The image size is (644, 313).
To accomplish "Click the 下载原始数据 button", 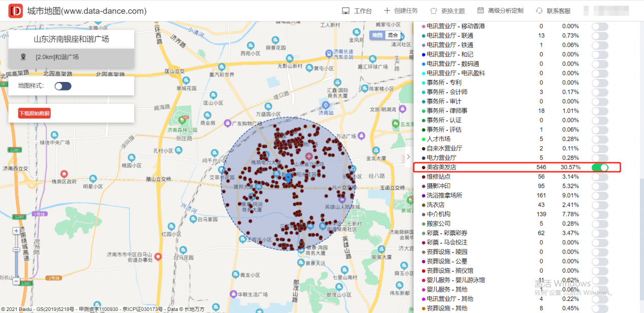I will (35, 113).
